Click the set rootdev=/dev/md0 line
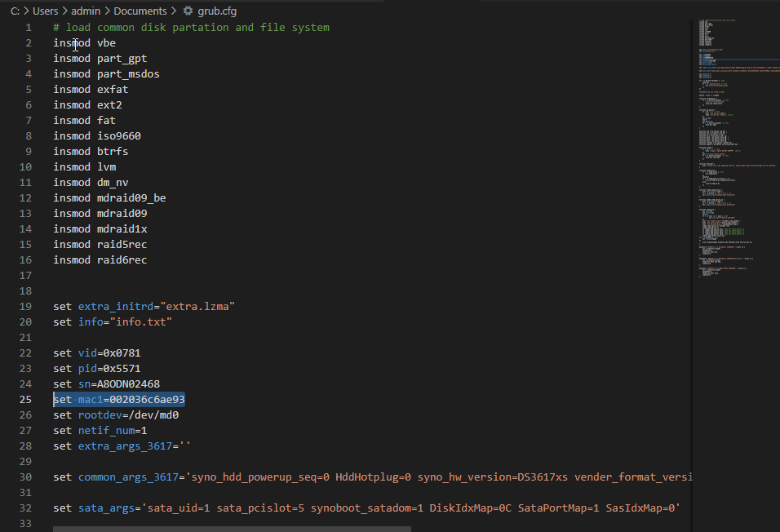 click(x=116, y=415)
